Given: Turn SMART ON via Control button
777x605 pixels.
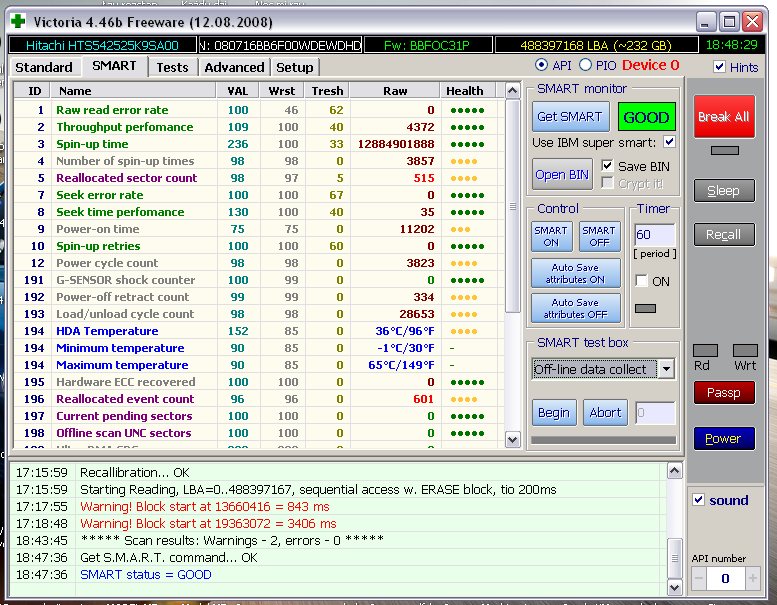Looking at the screenshot, I should pyautogui.click(x=551, y=236).
